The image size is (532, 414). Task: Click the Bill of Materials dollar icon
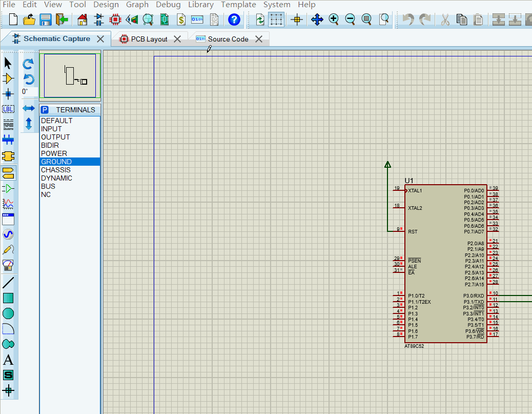[181, 20]
